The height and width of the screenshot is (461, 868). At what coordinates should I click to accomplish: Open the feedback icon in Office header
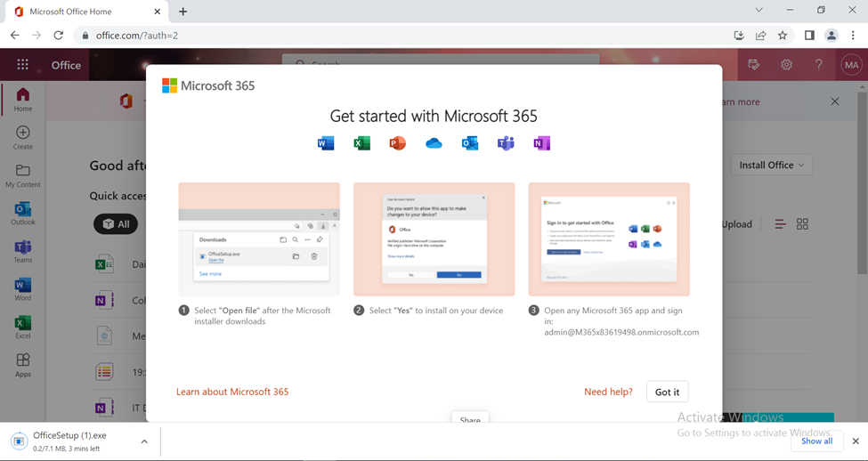coord(753,65)
